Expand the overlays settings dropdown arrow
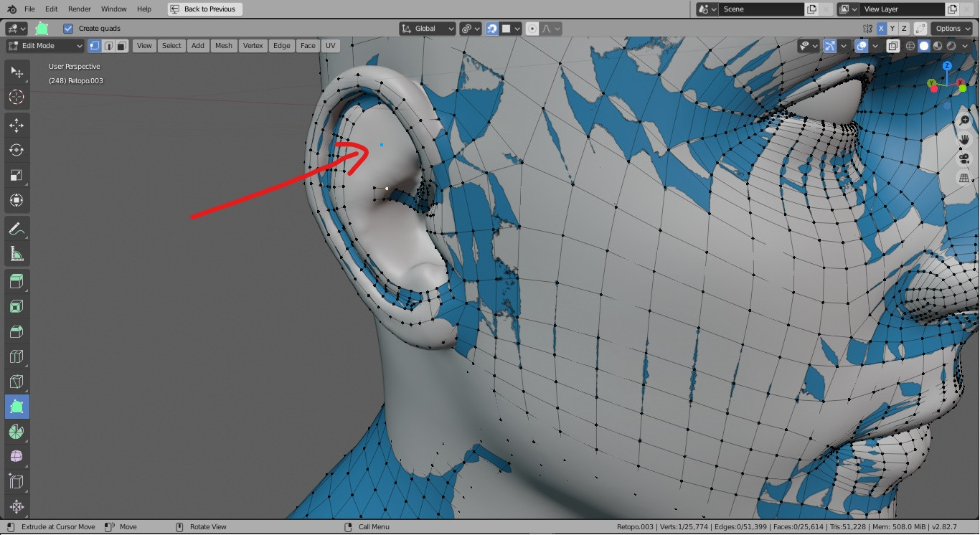Screen dimensions: 980x535 (x=875, y=46)
